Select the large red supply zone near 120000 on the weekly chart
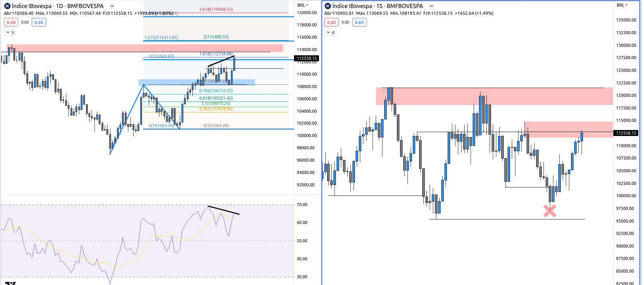The image size is (644, 285). pyautogui.click(x=494, y=96)
